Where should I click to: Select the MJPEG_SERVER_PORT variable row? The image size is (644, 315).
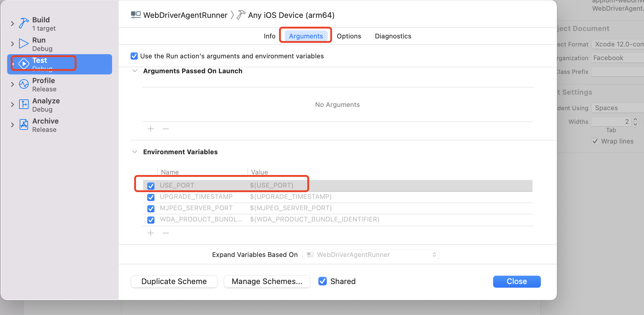(298, 208)
